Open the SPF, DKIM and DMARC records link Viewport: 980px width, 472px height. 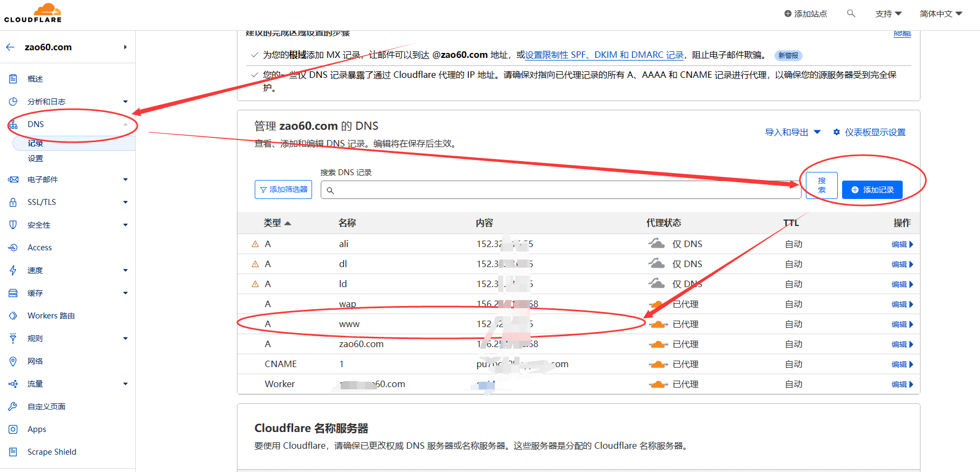click(604, 55)
